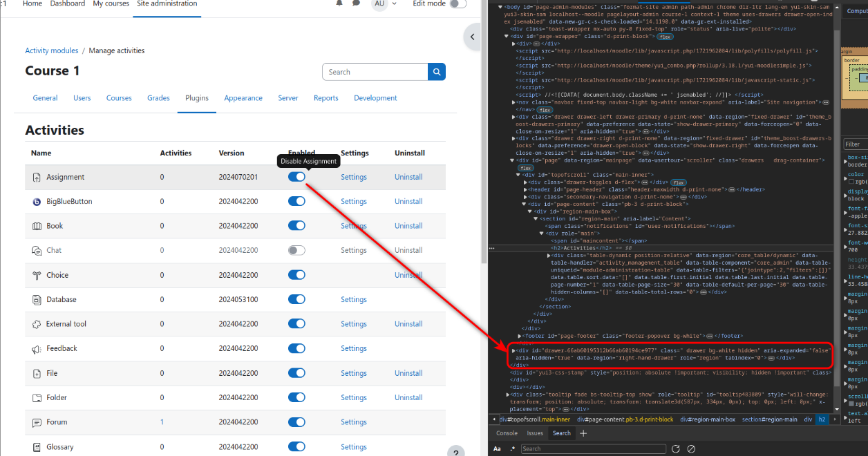Expand the nav navbar element node

pos(513,102)
